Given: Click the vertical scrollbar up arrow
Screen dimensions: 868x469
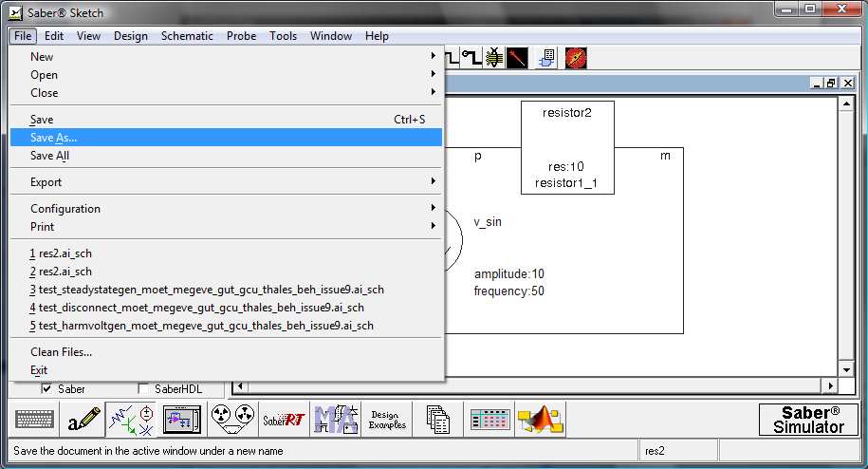Looking at the screenshot, I should pos(846,103).
